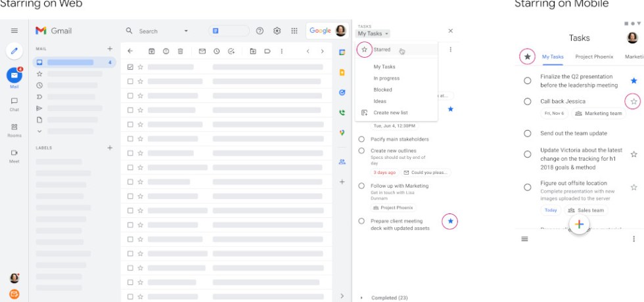Mark Send out the team update complete

pyautogui.click(x=527, y=133)
